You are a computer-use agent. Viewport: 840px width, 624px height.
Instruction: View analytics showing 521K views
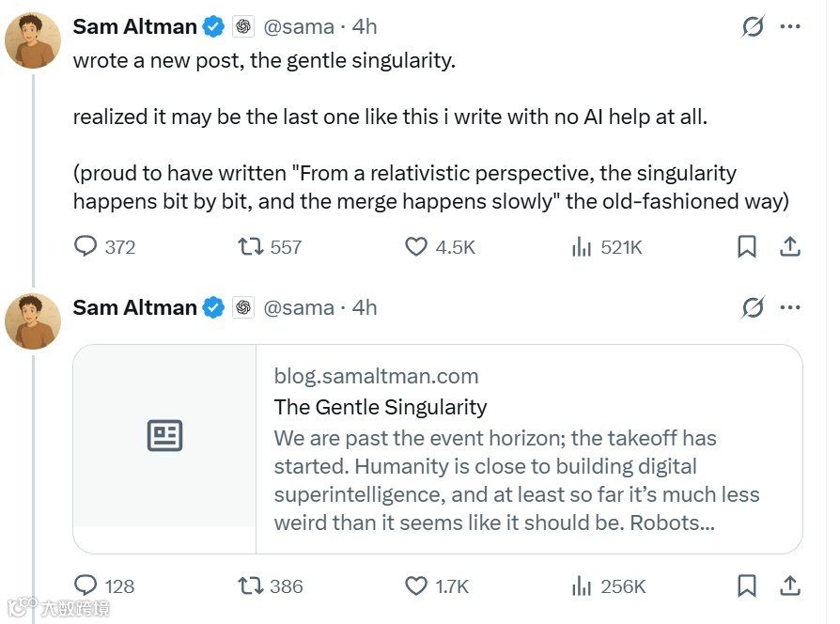tap(582, 247)
